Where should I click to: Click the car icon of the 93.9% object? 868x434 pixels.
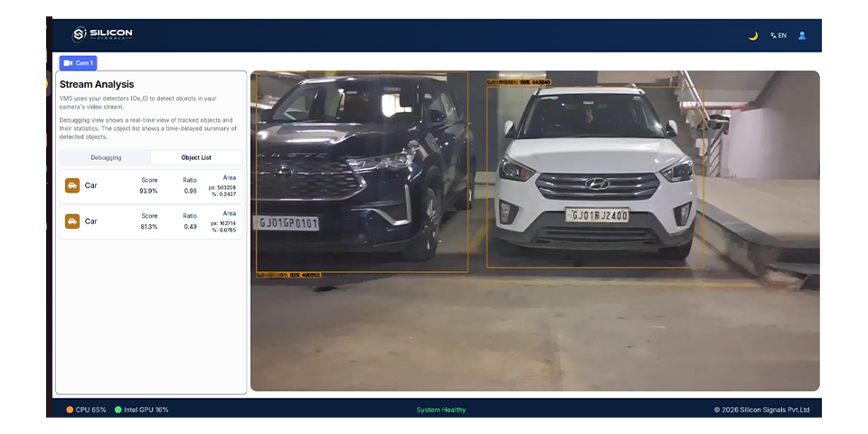point(72,185)
